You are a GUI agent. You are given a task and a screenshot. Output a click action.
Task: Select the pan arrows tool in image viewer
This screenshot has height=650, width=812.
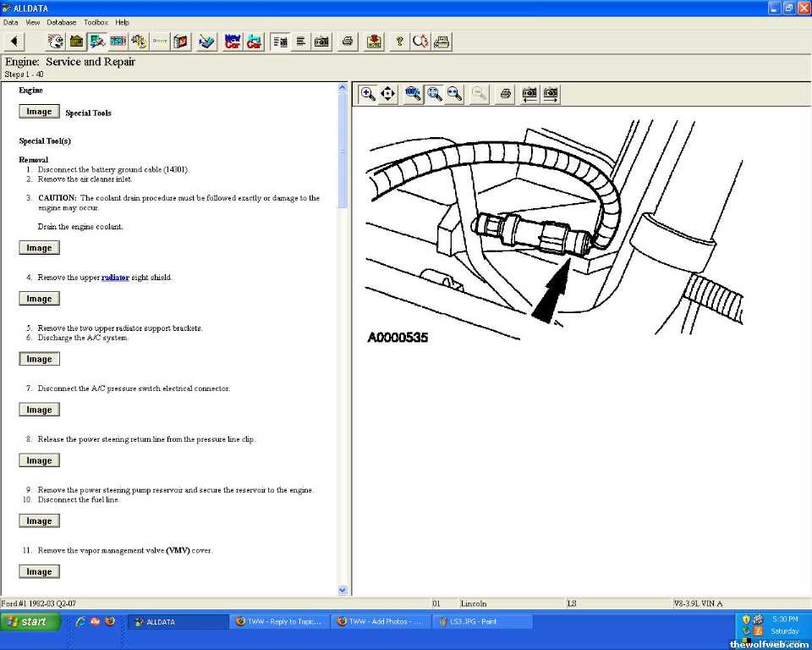tap(388, 94)
